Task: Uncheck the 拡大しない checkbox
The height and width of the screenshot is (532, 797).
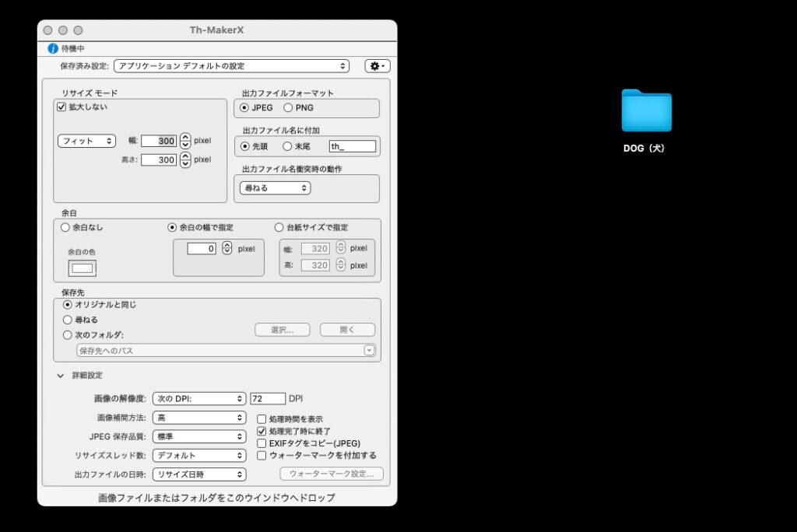Action: [61, 107]
